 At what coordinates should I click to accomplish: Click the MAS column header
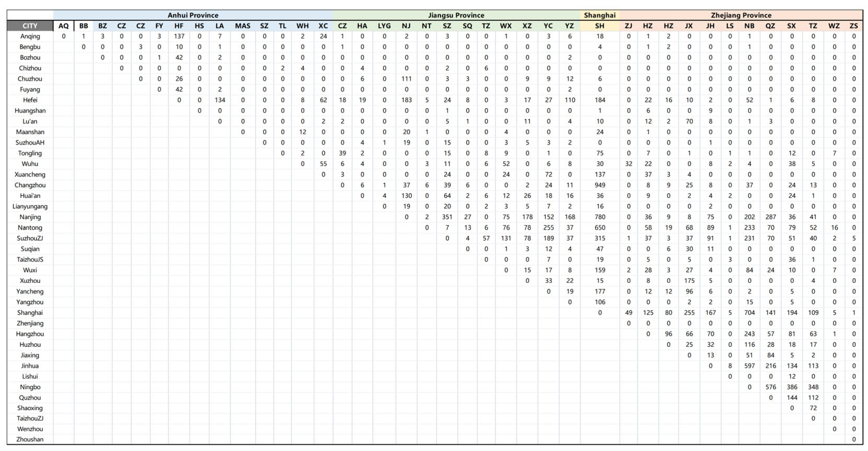point(243,26)
